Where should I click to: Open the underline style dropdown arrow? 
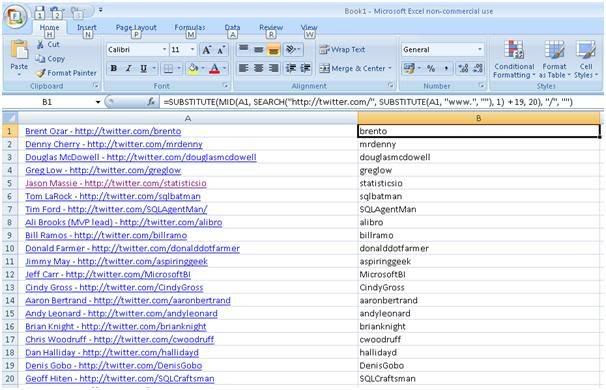tap(154, 69)
